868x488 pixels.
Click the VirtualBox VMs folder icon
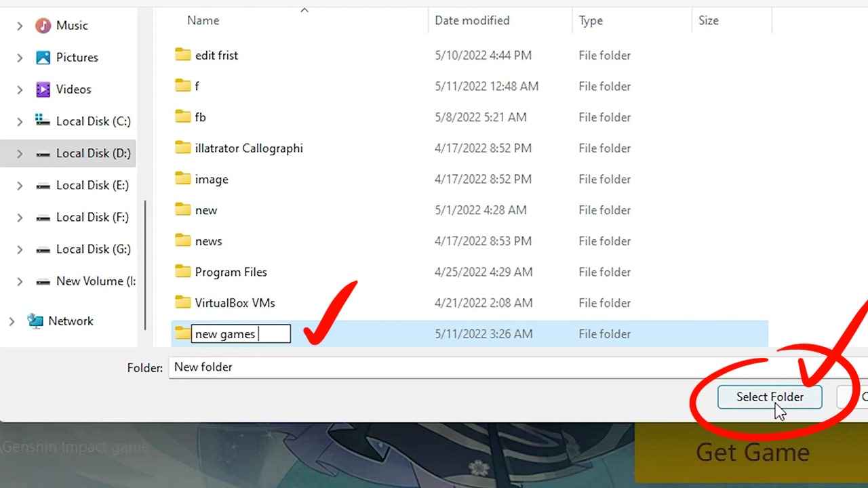point(182,302)
